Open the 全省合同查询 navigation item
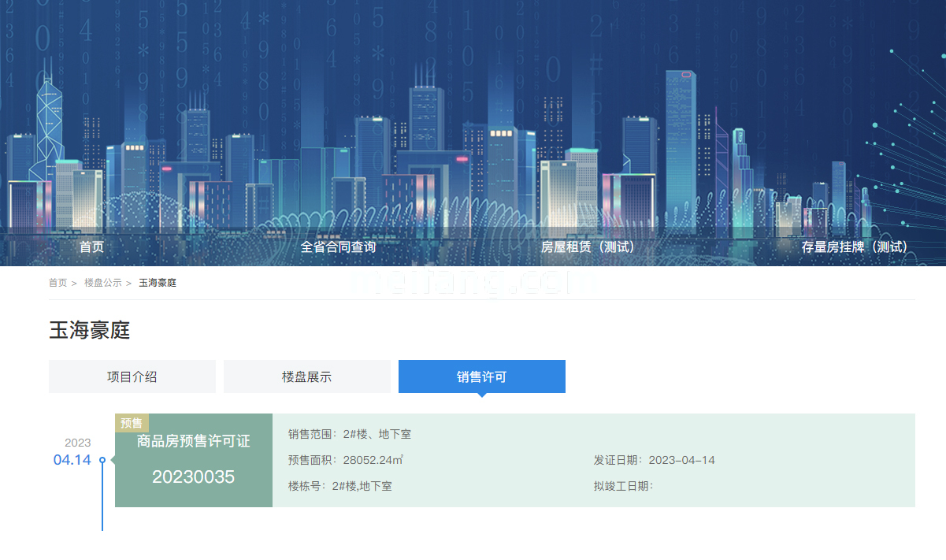Viewport: 946px width, 560px height. tap(338, 247)
